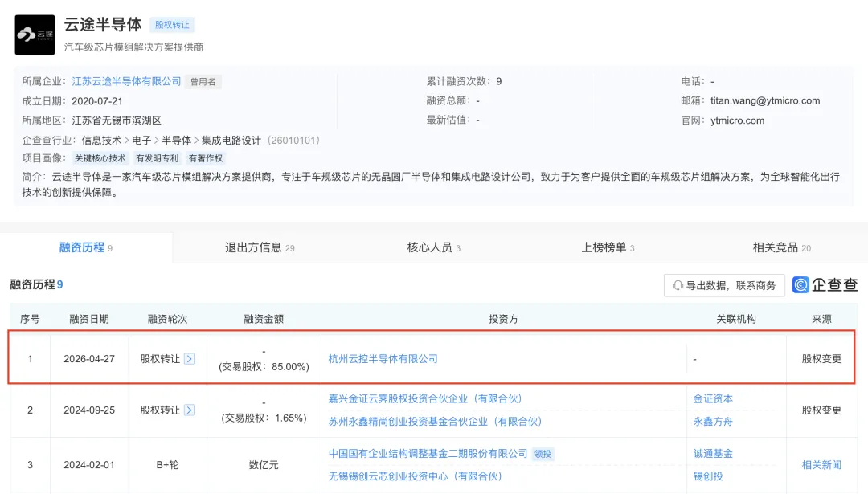
Task: Click 股权变更 source in row 2024-09-25
Action: [x=821, y=410]
